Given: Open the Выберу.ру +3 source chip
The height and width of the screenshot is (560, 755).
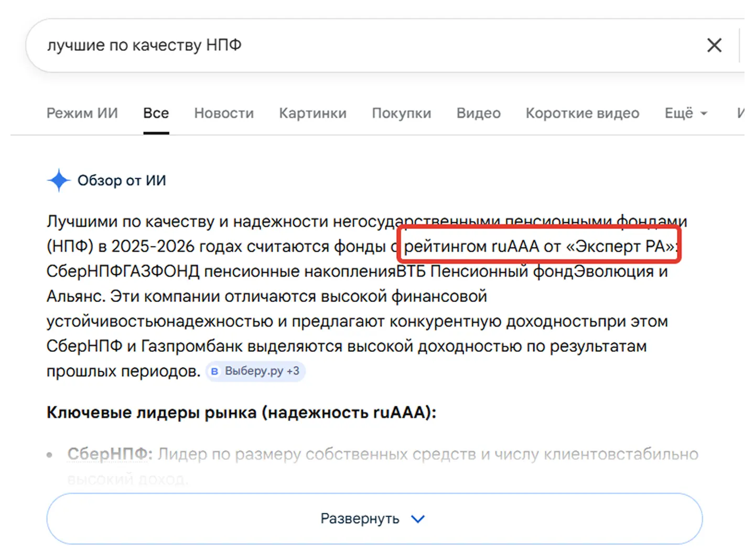Looking at the screenshot, I should (255, 371).
